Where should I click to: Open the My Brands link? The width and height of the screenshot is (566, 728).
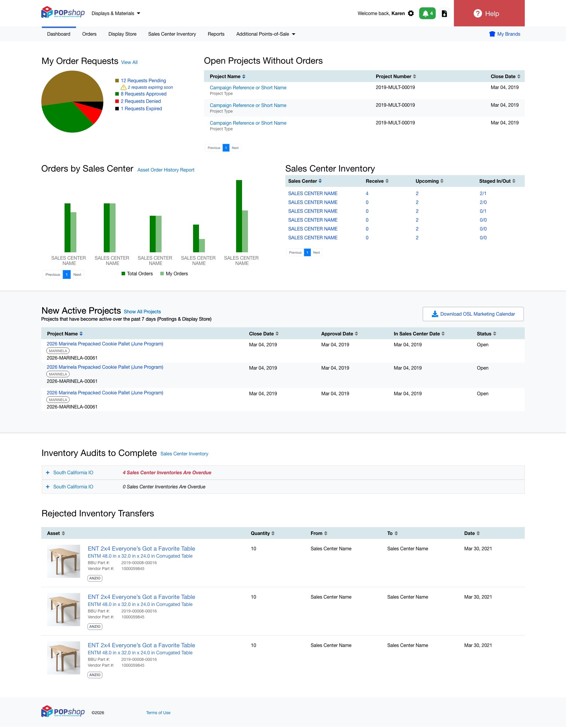pos(505,34)
